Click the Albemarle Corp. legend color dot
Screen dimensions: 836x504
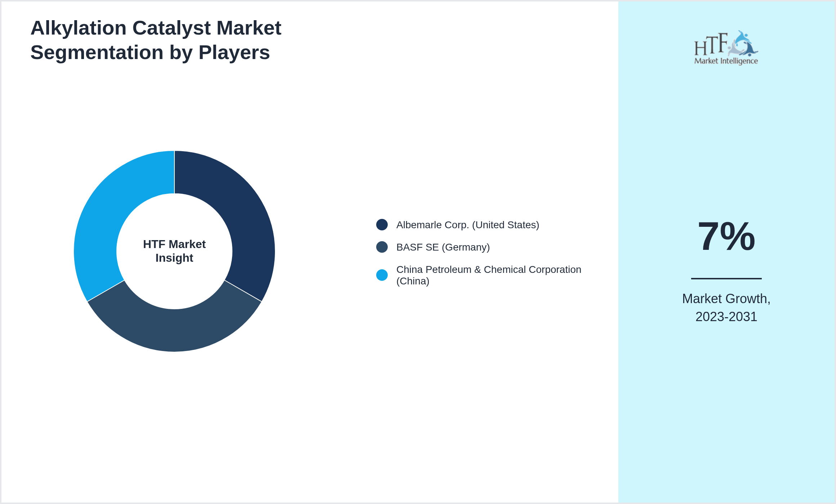pos(382,225)
